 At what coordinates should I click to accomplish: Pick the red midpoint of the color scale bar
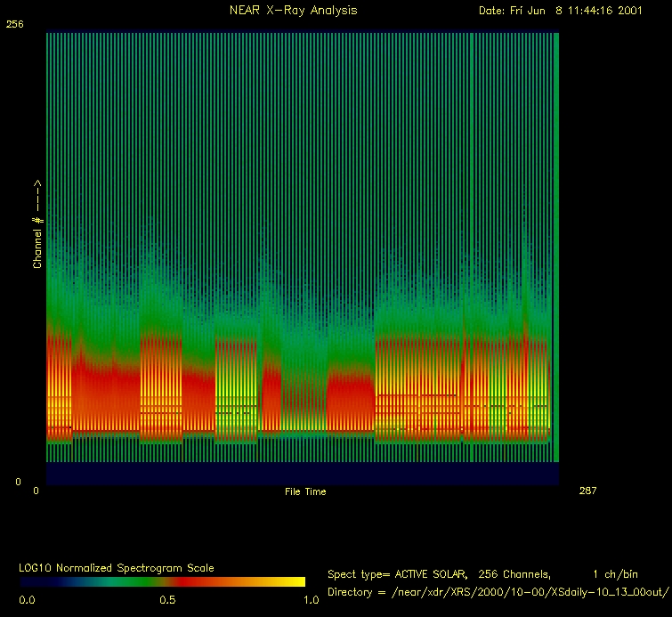178,581
